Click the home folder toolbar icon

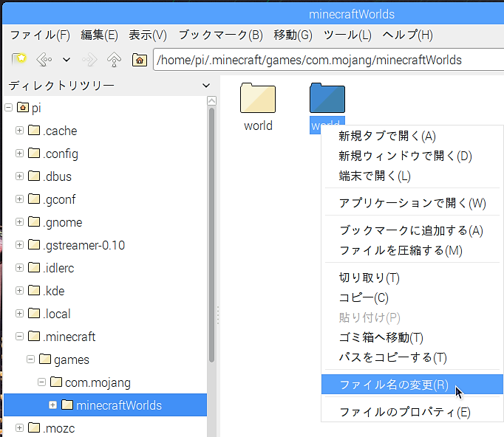click(138, 60)
